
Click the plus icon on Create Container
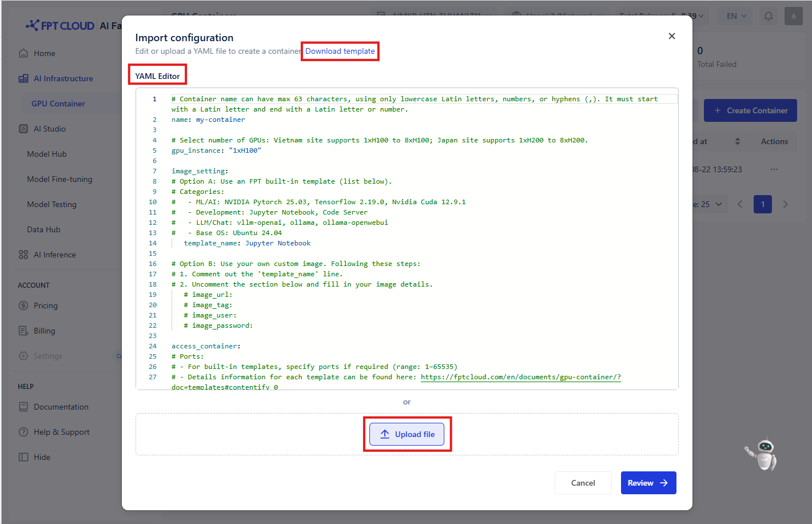[718, 110]
